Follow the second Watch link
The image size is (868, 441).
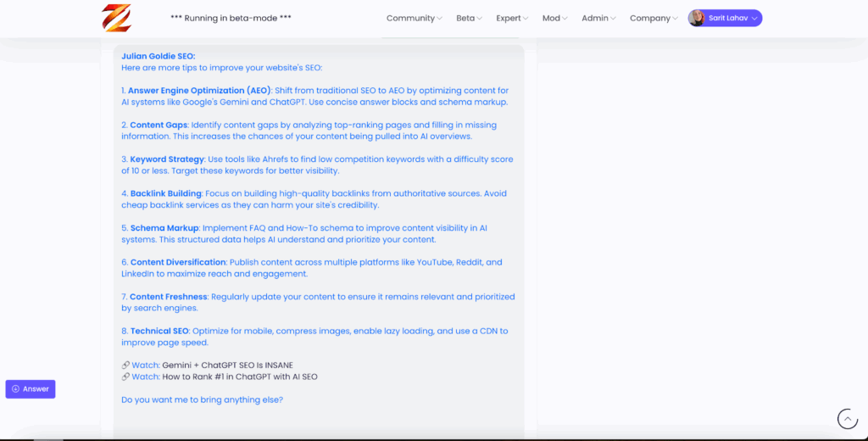pos(145,377)
